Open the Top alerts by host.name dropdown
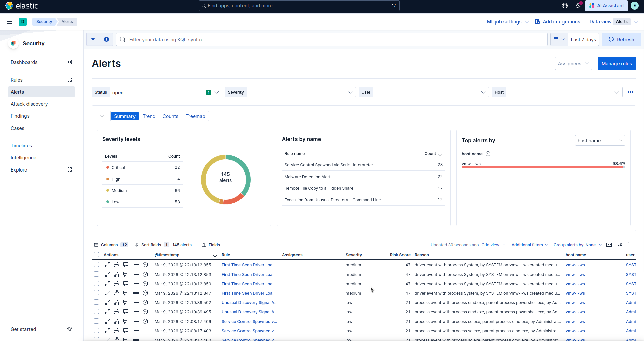 click(x=600, y=140)
